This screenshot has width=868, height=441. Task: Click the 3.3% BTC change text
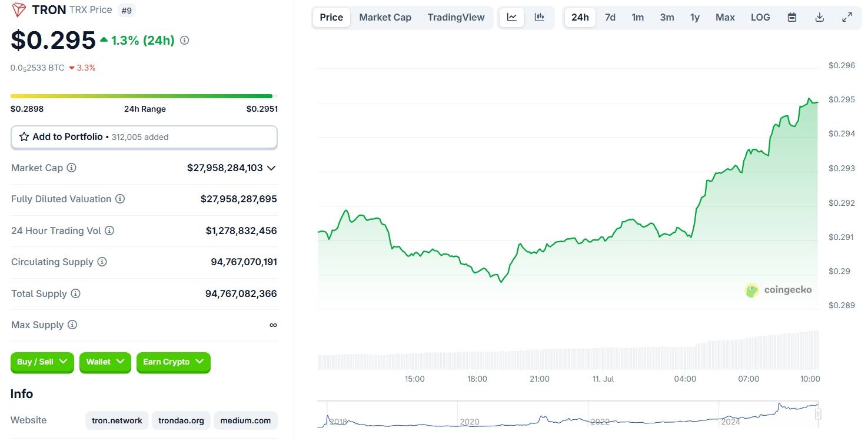point(86,68)
